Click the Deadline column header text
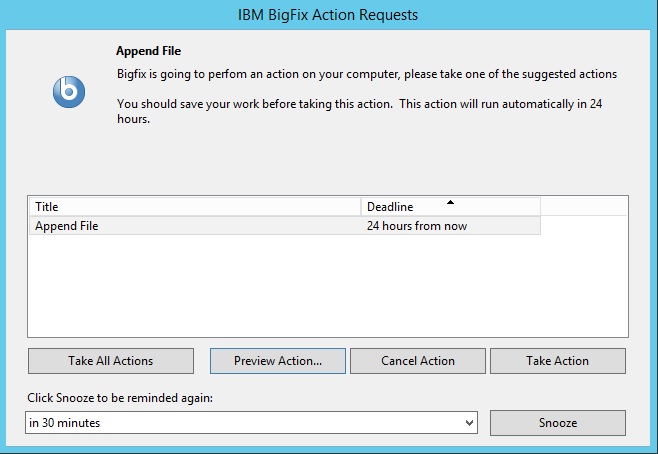The width and height of the screenshot is (658, 454). coord(390,207)
